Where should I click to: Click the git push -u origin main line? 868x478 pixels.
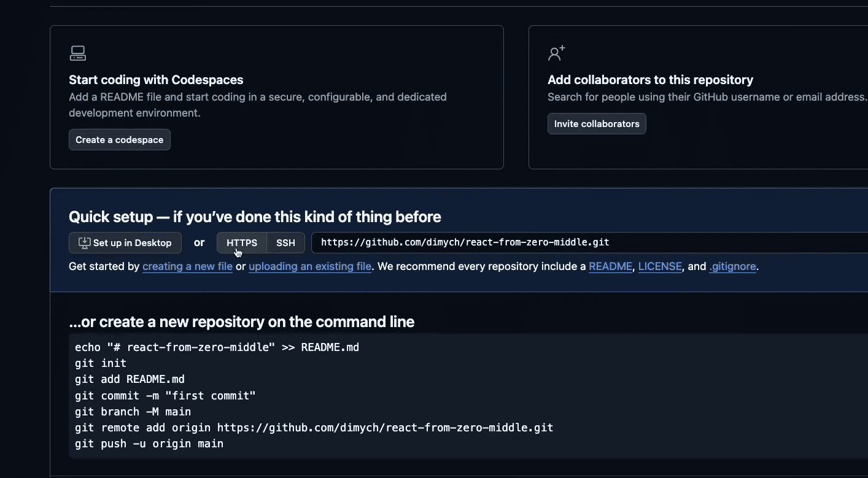149,444
